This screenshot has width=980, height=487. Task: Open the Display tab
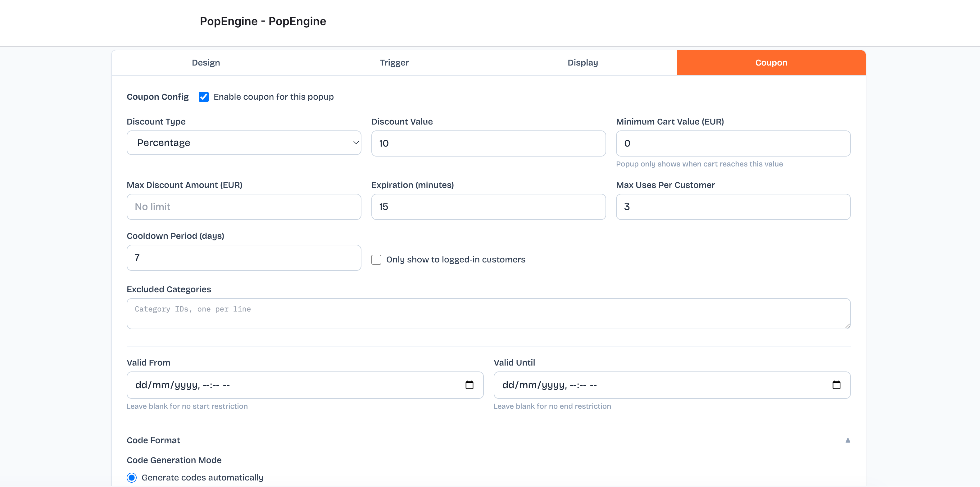tap(583, 63)
